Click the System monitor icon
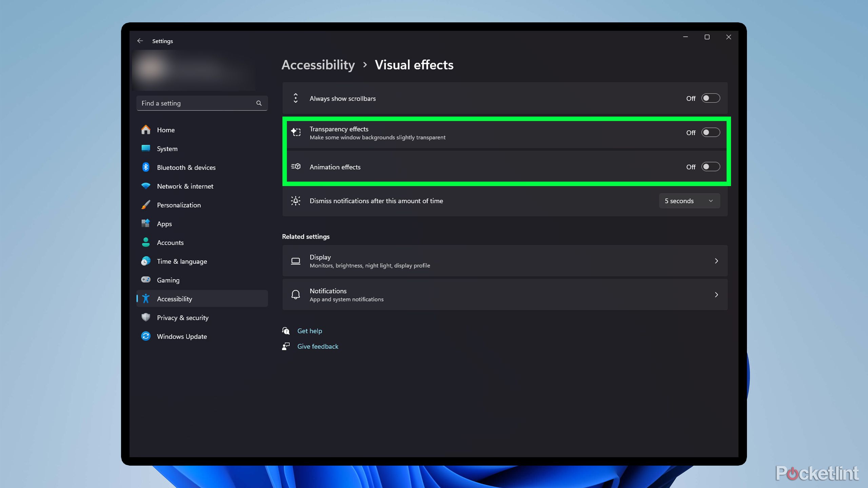This screenshot has width=868, height=488. [x=146, y=148]
